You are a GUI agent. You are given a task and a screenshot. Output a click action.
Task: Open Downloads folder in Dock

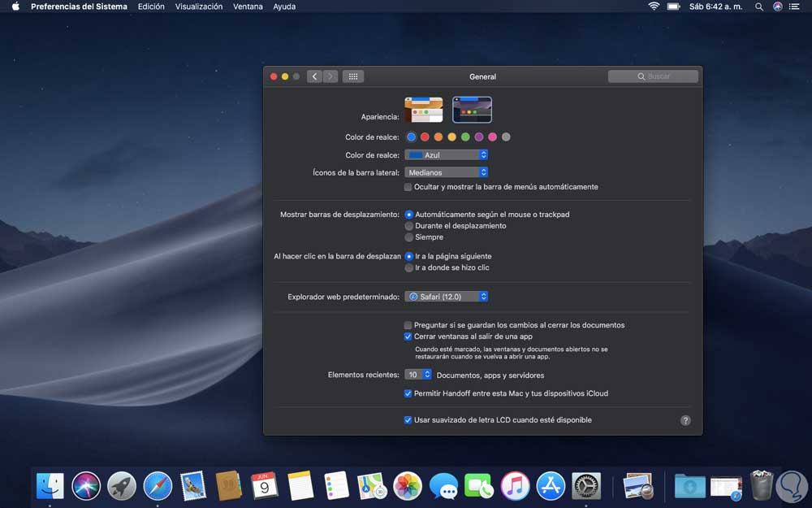689,486
